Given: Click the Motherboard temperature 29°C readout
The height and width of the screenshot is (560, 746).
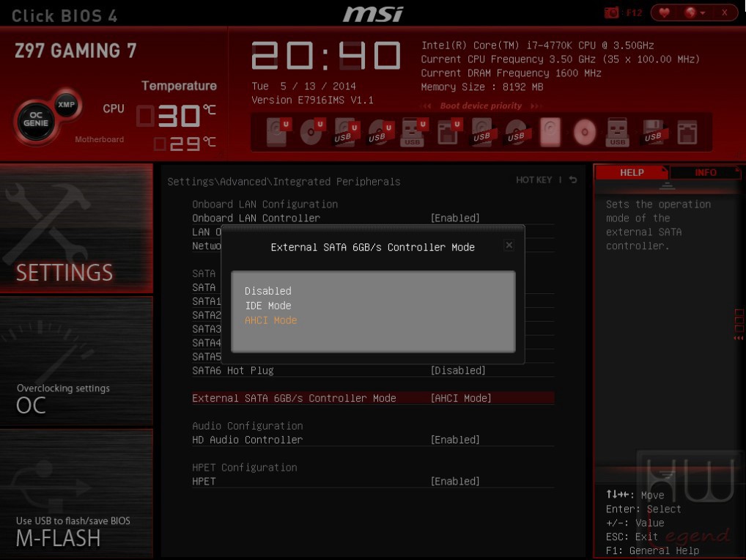Looking at the screenshot, I should coord(185,143).
